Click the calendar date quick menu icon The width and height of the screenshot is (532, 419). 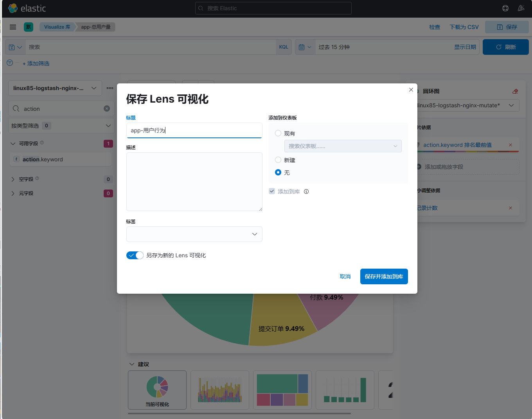click(305, 47)
